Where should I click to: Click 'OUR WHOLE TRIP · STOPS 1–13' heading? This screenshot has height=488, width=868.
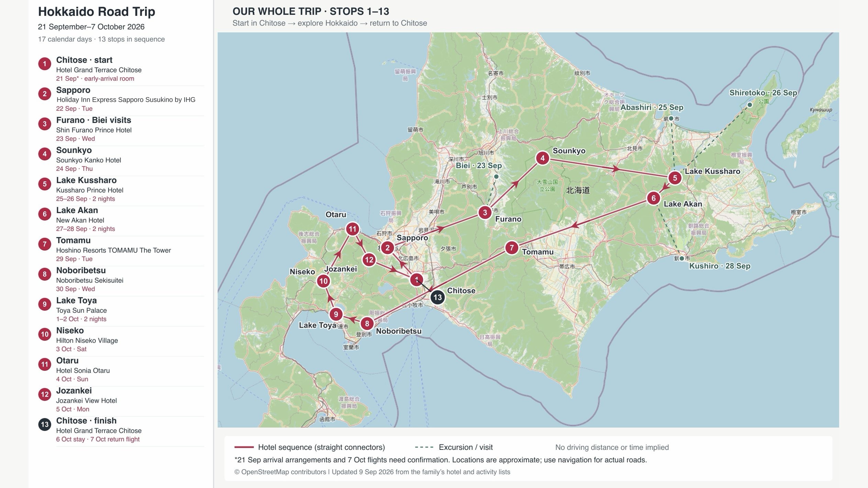pos(311,11)
